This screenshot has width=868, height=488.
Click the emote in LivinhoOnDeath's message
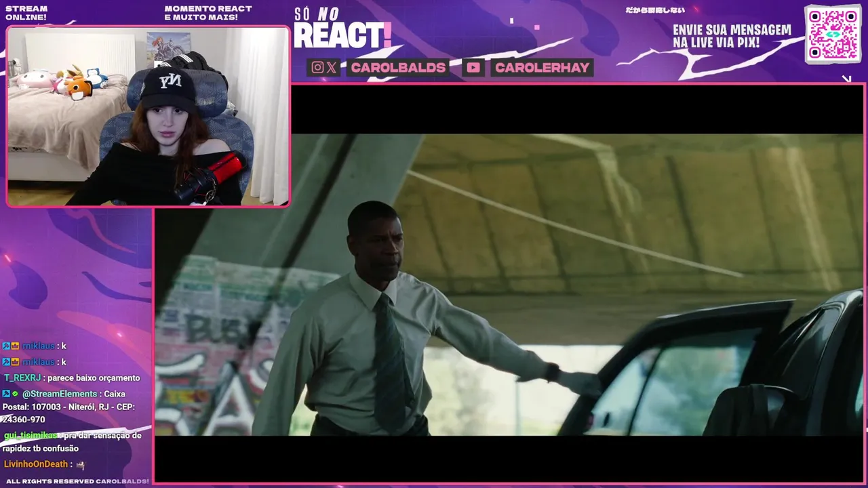point(81,465)
